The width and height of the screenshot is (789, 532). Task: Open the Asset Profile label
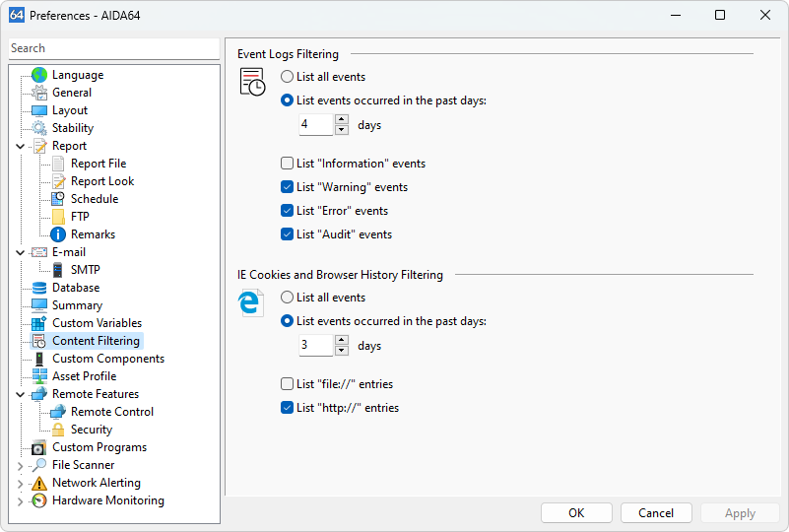click(x=84, y=376)
